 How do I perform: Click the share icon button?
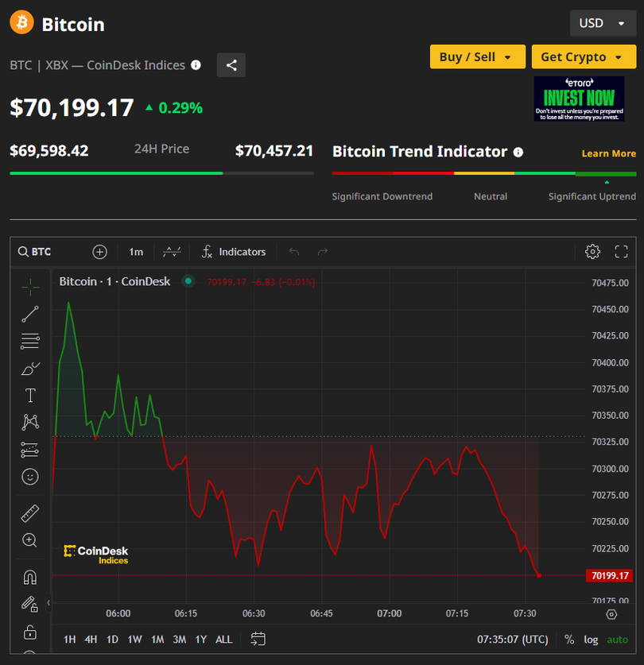(x=231, y=65)
